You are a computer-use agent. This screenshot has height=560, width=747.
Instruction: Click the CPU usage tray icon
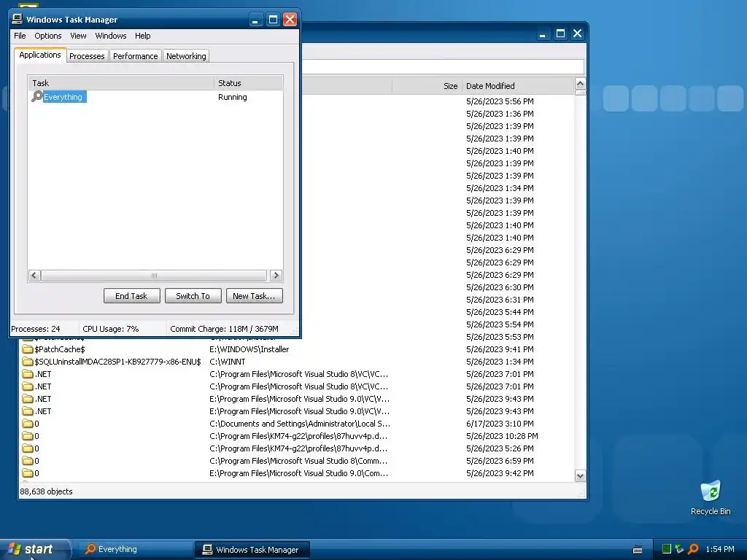pyautogui.click(x=667, y=549)
